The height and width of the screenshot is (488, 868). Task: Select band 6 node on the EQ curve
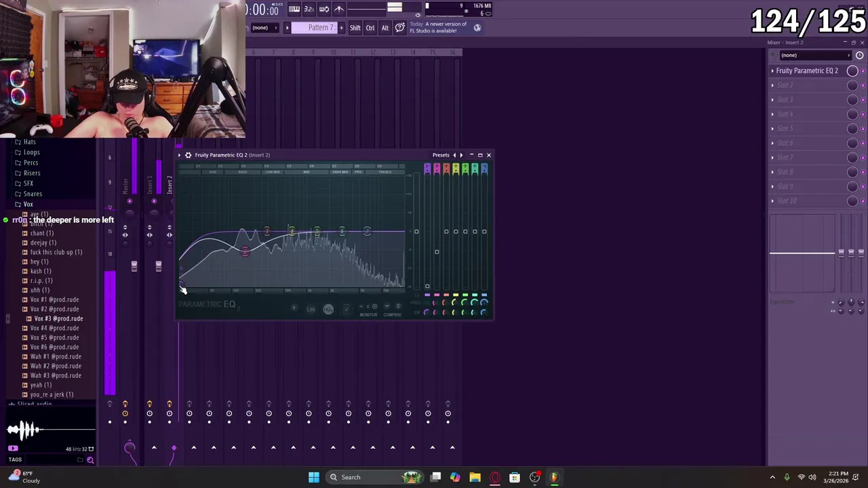point(342,232)
